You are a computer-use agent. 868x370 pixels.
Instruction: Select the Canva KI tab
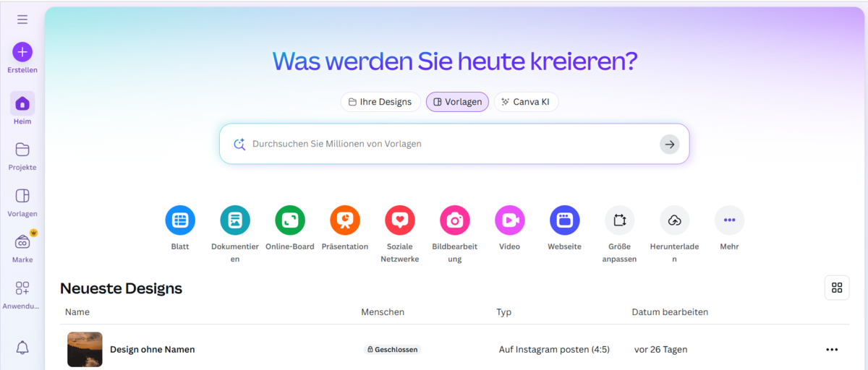526,102
